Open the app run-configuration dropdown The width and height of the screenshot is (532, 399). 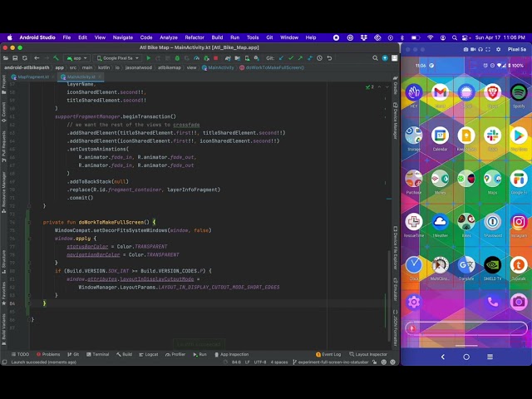point(77,58)
